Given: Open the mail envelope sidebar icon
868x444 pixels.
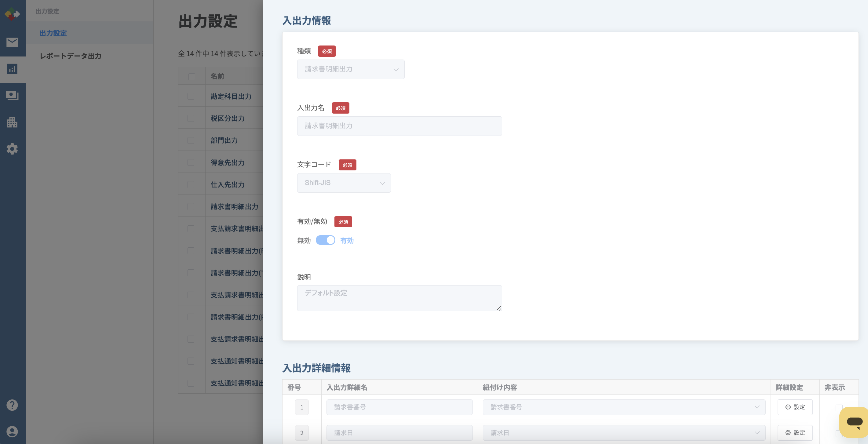Looking at the screenshot, I should click(12, 42).
